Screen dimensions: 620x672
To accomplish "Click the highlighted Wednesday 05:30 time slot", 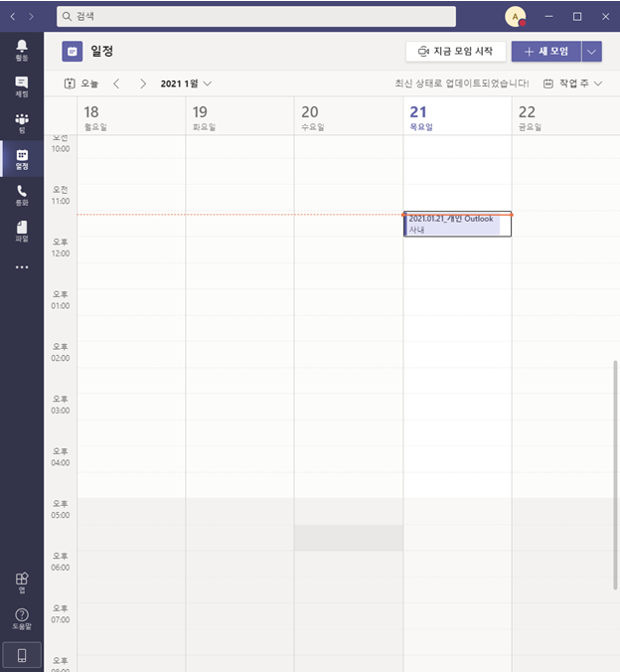I will click(349, 538).
